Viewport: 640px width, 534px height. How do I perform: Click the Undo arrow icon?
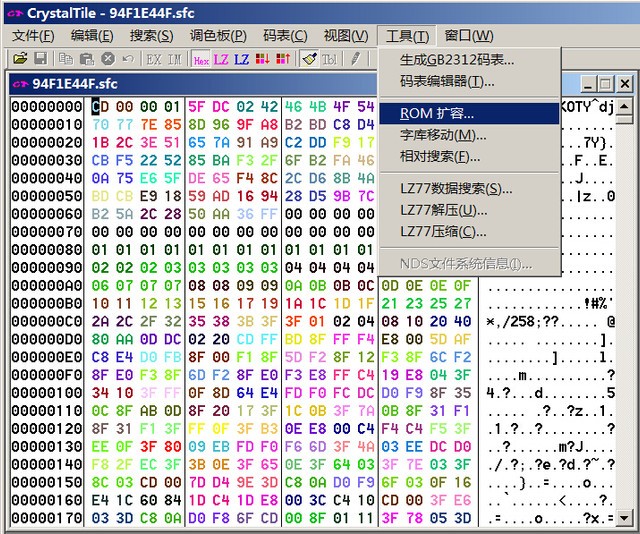[127, 59]
